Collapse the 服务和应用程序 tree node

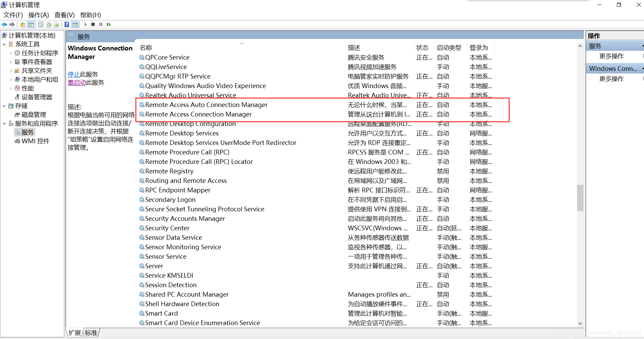pos(4,123)
